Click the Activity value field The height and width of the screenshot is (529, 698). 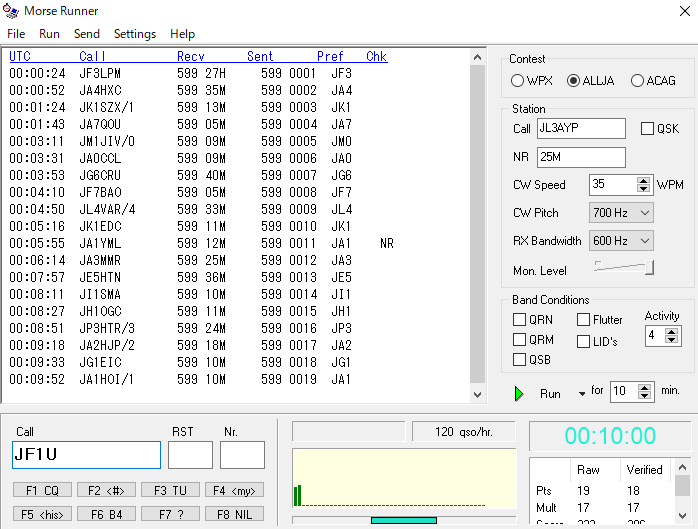pyautogui.click(x=655, y=335)
